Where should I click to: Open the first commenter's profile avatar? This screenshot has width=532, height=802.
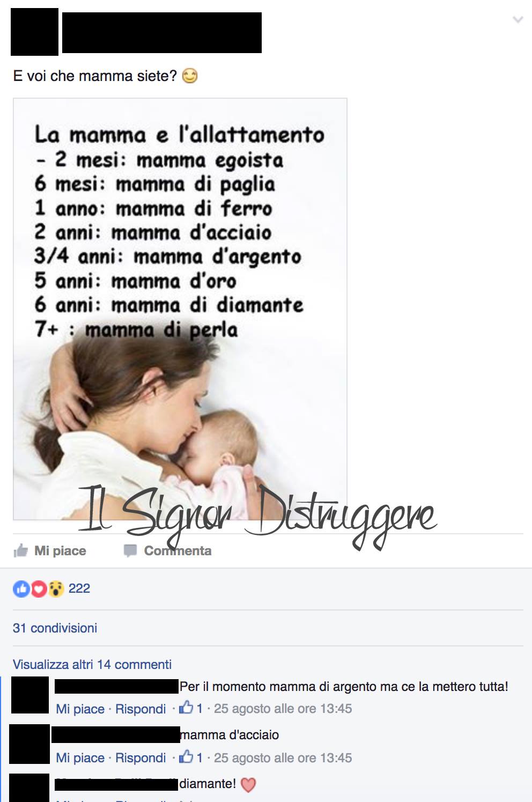click(30, 695)
